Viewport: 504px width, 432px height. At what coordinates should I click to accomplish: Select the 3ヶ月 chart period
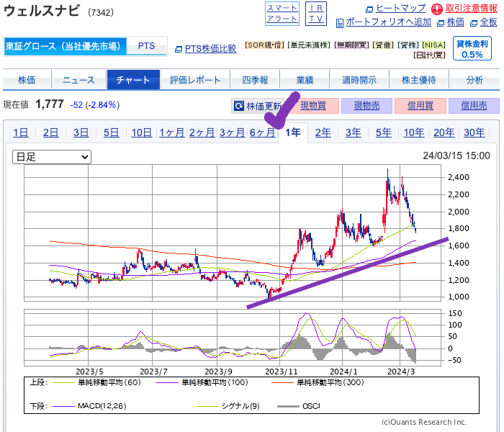click(232, 132)
